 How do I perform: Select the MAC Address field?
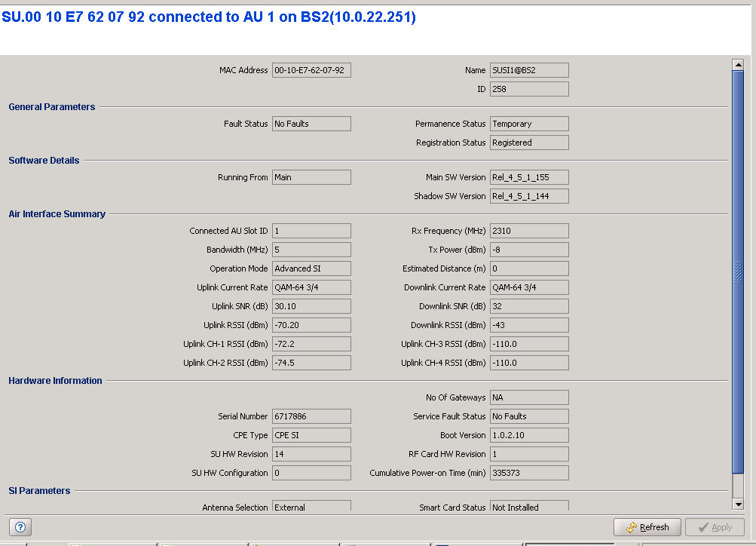(311, 70)
